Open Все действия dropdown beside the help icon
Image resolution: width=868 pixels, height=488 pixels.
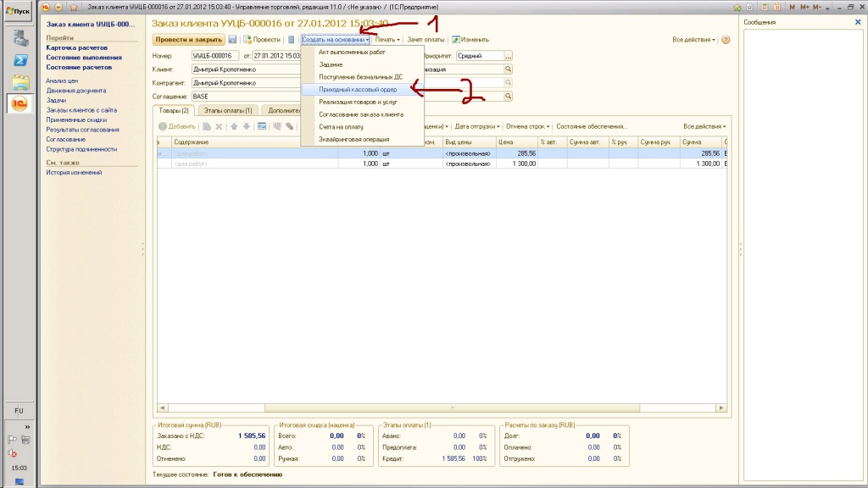[x=693, y=40]
